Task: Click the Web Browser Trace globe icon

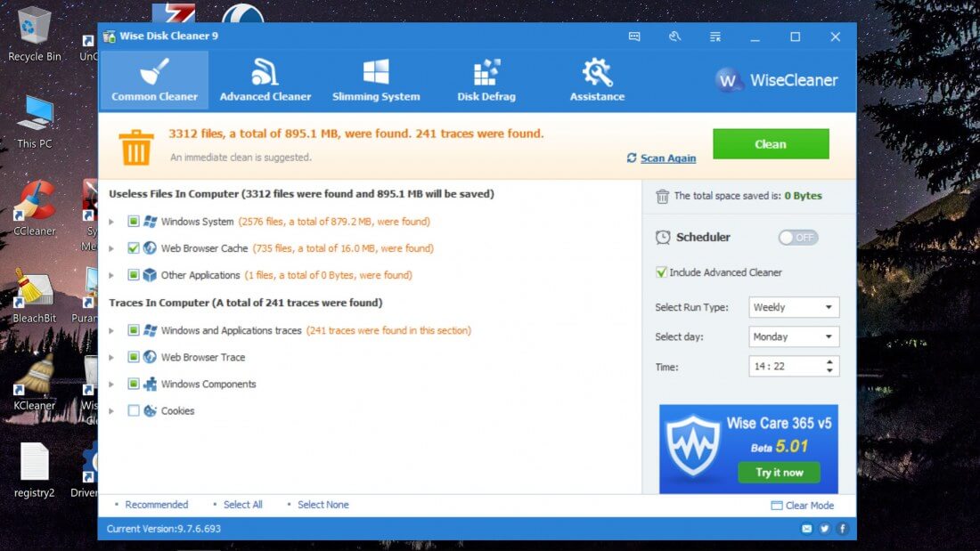Action: (x=150, y=357)
